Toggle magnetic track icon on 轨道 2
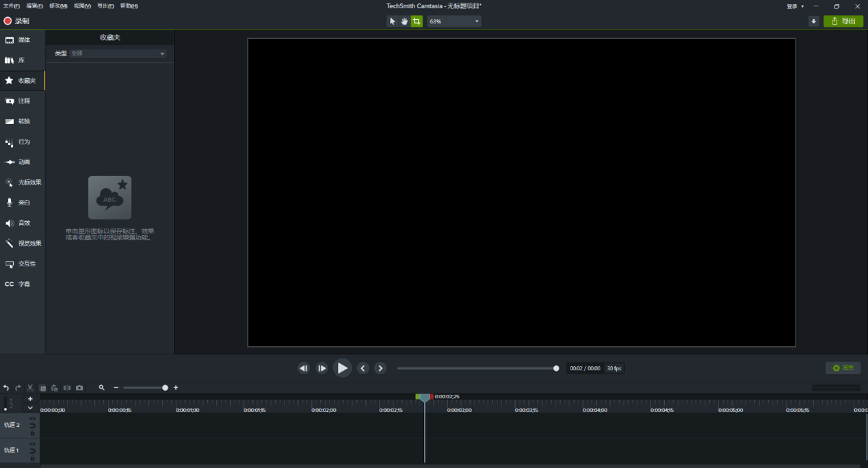Image resolution: width=868 pixels, height=468 pixels. click(x=32, y=426)
